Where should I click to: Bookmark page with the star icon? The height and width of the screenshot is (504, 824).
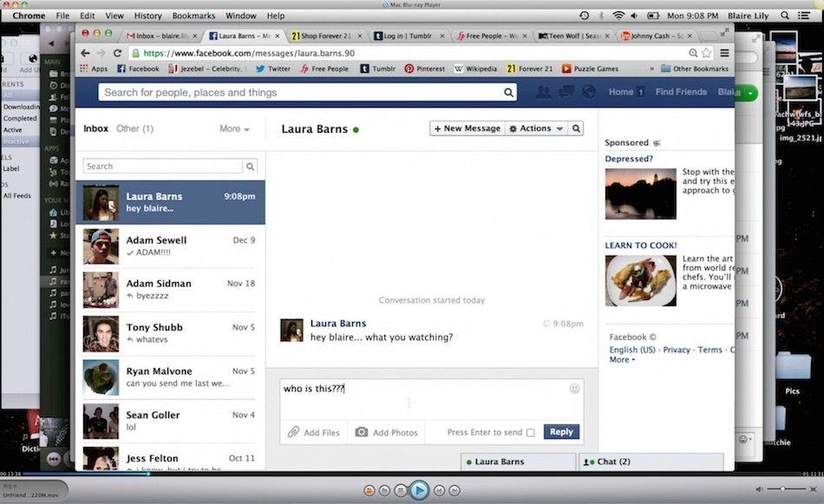pos(707,53)
